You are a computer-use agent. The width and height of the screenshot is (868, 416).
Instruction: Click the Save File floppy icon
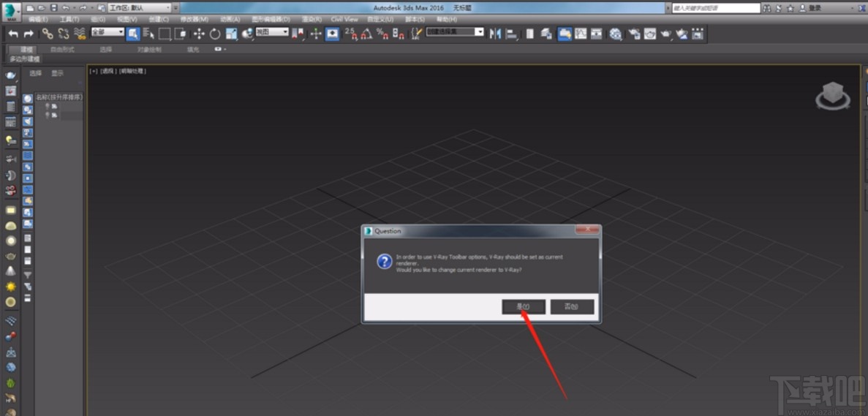(x=53, y=8)
